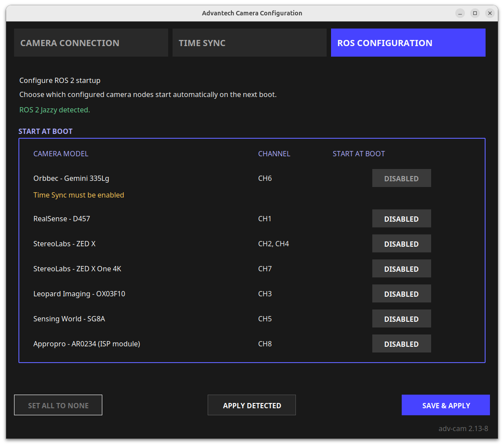Screen dimensions: 504x446
Task: Click the CH3 channel value
Action: [x=265, y=294]
